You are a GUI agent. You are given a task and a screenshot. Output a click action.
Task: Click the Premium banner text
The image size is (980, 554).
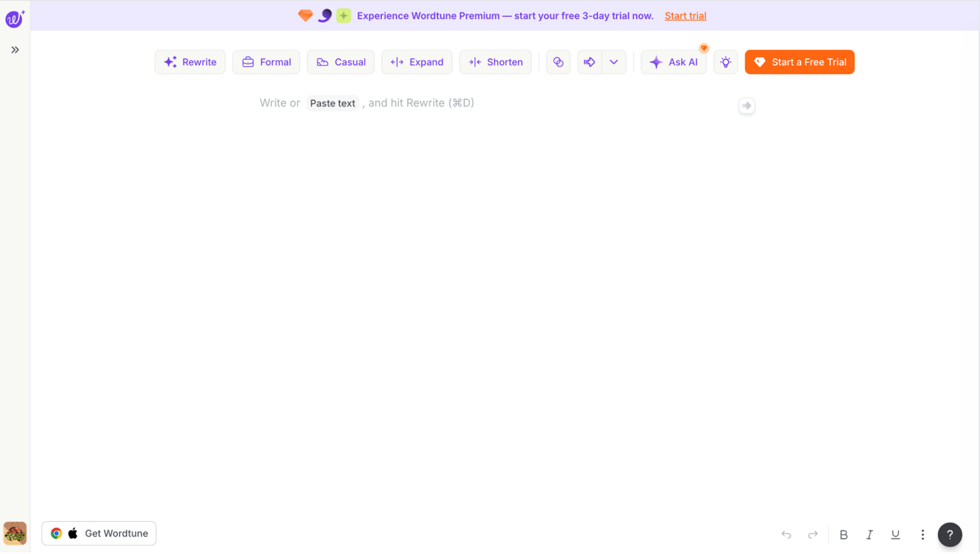(x=505, y=15)
